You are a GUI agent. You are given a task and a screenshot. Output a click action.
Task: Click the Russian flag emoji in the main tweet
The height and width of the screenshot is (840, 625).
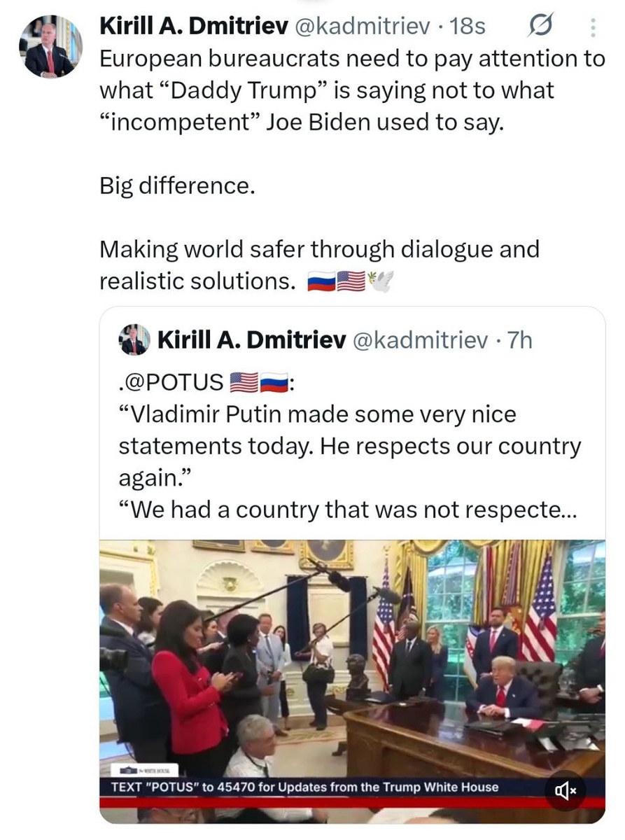(x=322, y=282)
